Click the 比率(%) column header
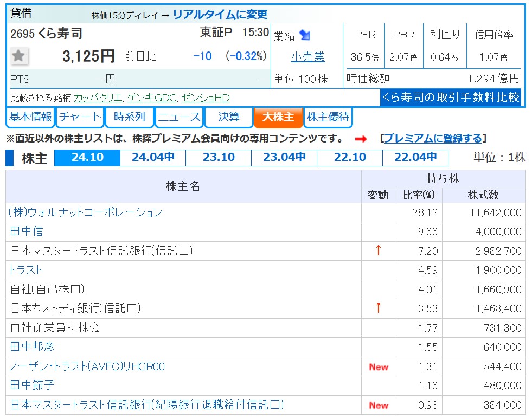The image size is (532, 420). click(x=419, y=195)
